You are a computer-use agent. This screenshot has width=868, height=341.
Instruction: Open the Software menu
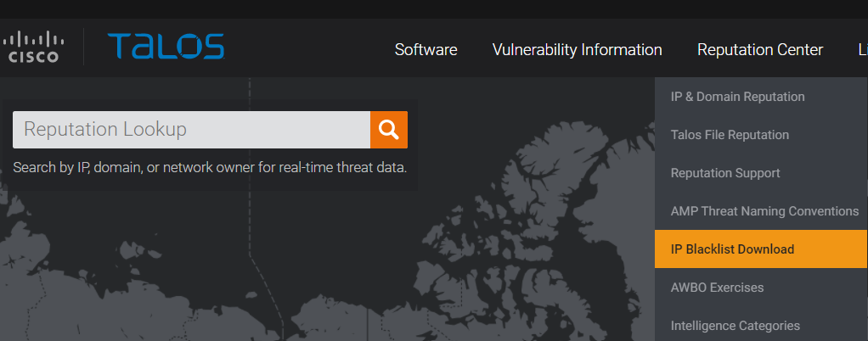pyautogui.click(x=426, y=50)
